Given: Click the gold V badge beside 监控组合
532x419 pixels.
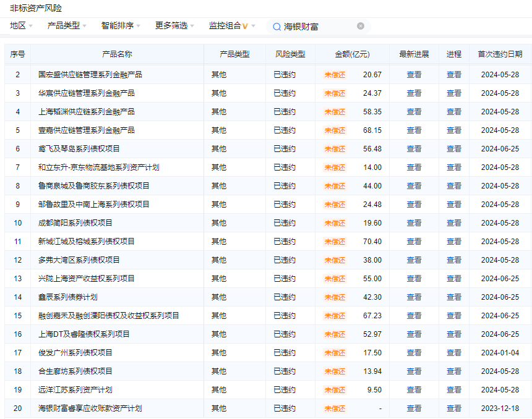Looking at the screenshot, I should [246, 26].
